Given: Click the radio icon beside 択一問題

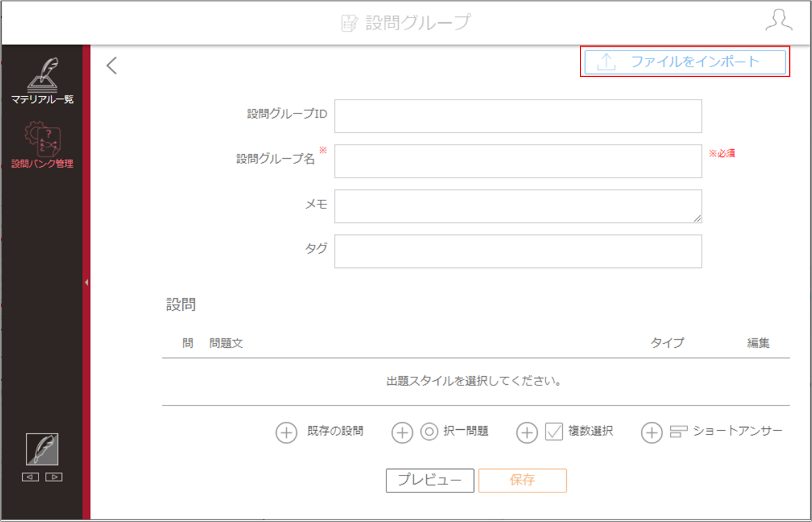Looking at the screenshot, I should 429,432.
